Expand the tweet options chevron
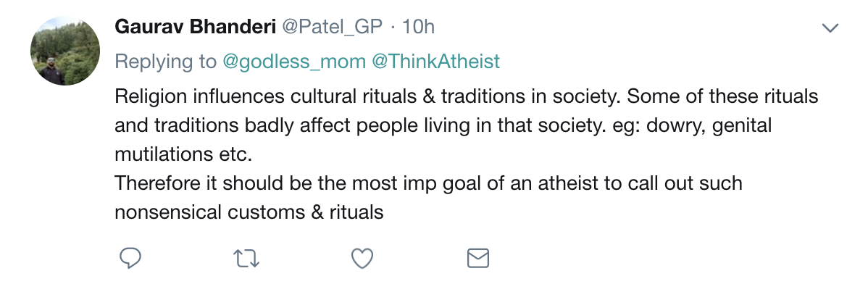This screenshot has height=284, width=868. (830, 28)
